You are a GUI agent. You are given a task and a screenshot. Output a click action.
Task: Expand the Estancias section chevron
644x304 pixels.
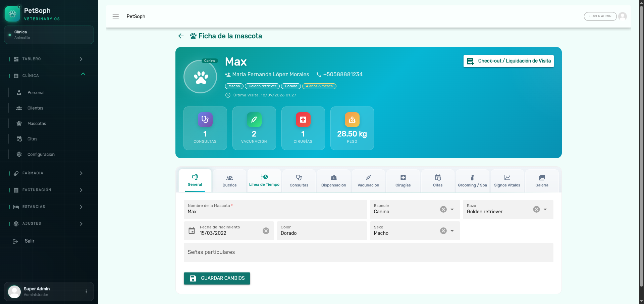click(x=81, y=207)
